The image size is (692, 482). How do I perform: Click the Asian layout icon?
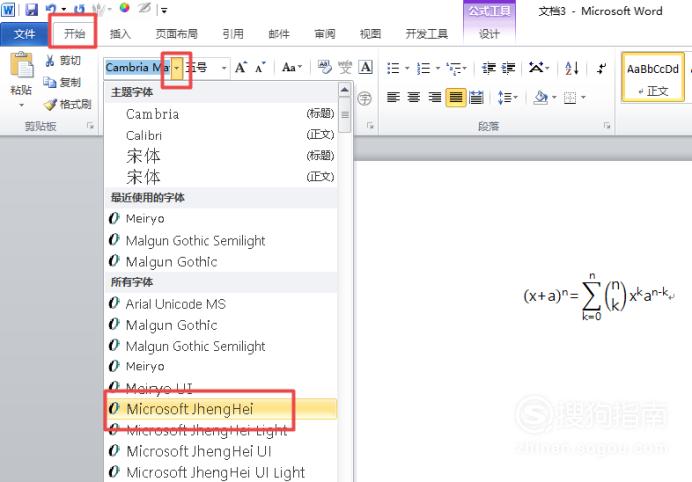[x=536, y=68]
